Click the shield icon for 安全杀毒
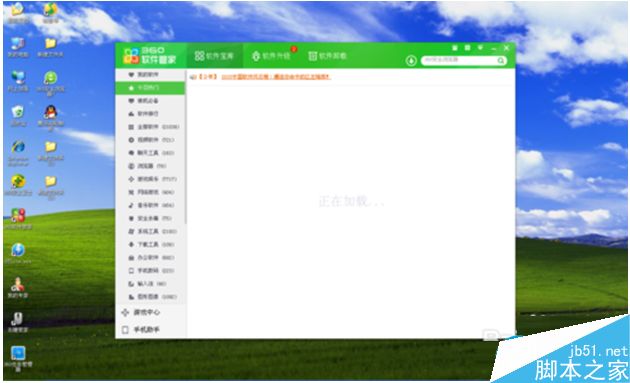This screenshot has height=383, width=630. tap(131, 218)
